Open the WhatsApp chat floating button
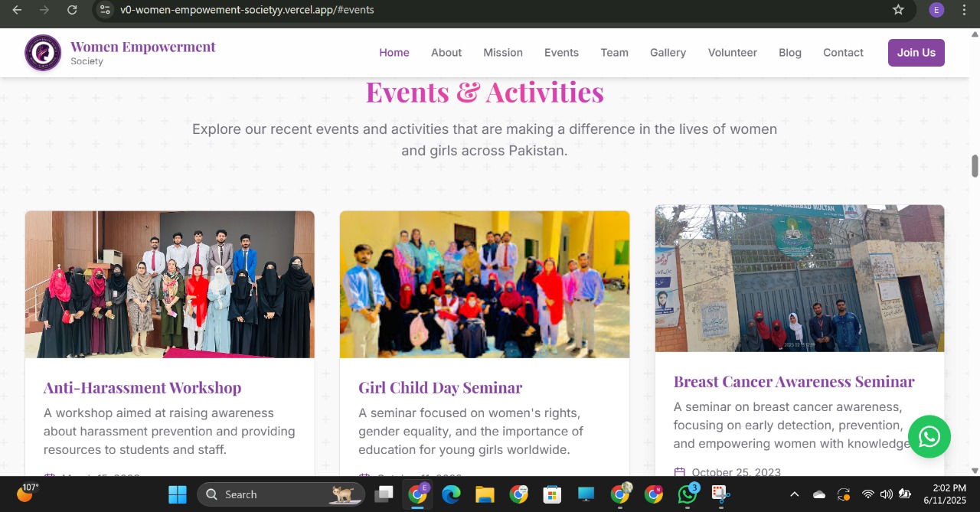 (x=929, y=437)
